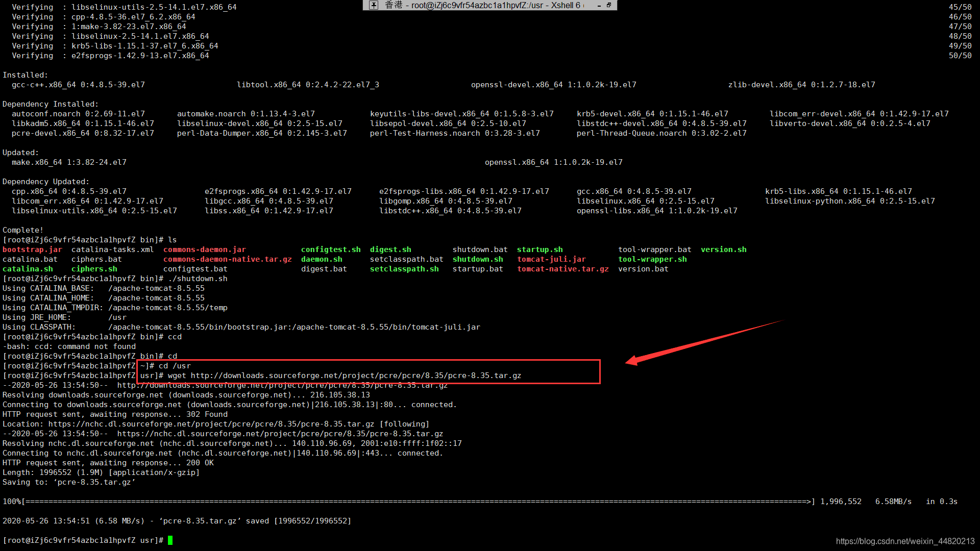The image size is (980, 551).
Task: Click '200 OK' response text
Action: pyautogui.click(x=200, y=463)
